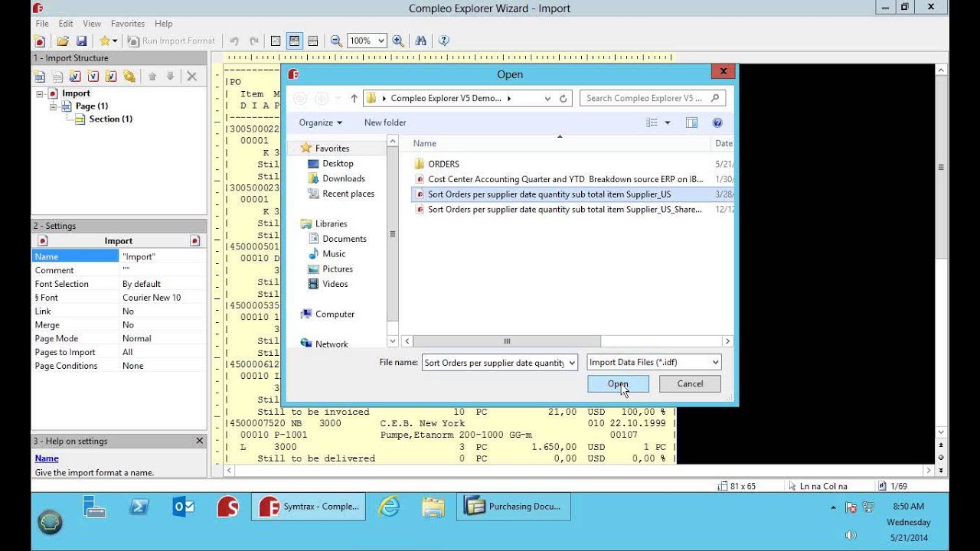Click the Internet Explorer taskbar icon
The image size is (980, 551).
[x=390, y=507]
